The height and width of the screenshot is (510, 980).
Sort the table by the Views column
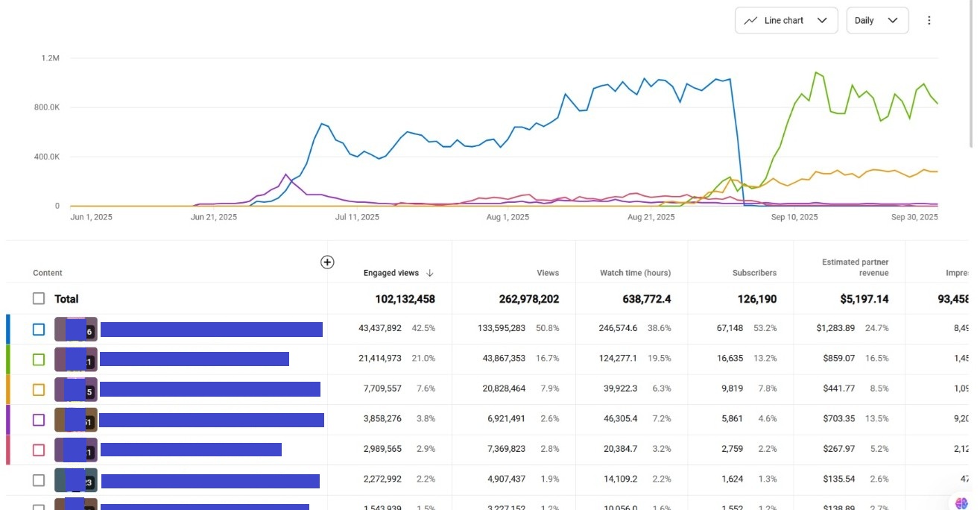[548, 273]
